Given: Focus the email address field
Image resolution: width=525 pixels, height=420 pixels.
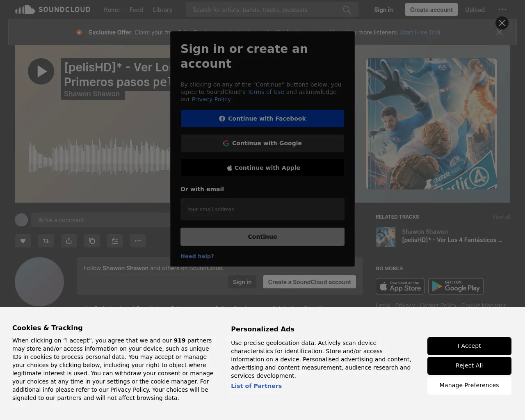Looking at the screenshot, I should click(x=262, y=209).
